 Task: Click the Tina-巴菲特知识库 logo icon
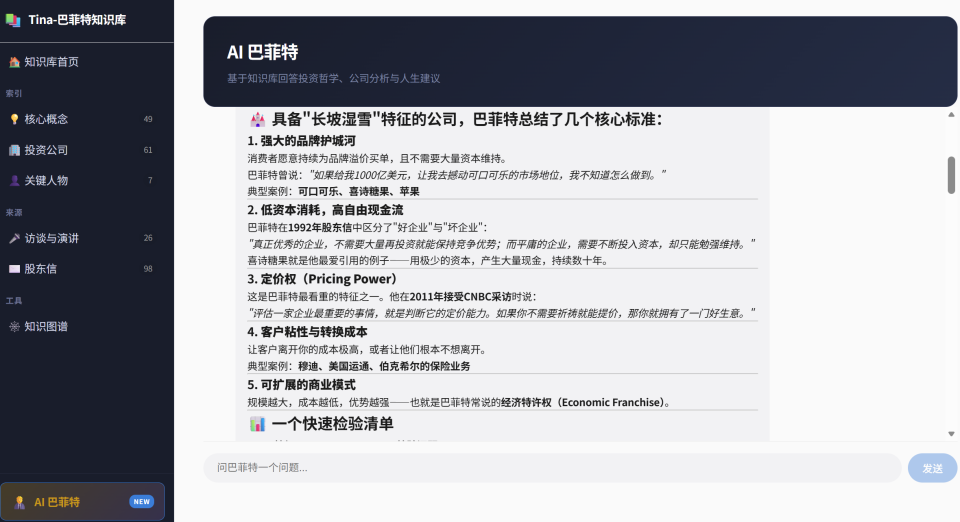point(13,20)
